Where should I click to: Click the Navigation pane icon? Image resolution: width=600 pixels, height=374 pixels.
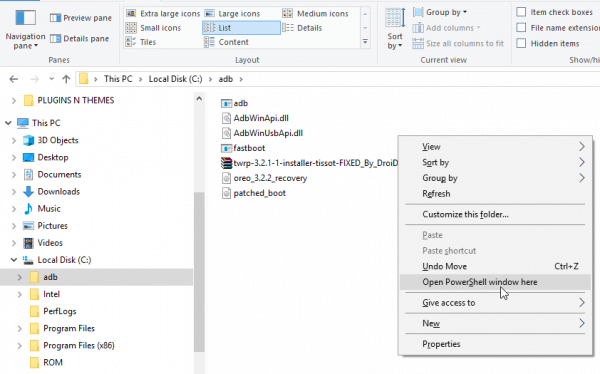click(x=25, y=18)
